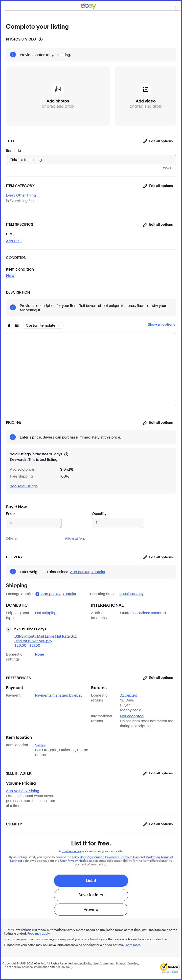Click the Photos & Video info icon
The width and height of the screenshot is (182, 980).
click(x=41, y=39)
